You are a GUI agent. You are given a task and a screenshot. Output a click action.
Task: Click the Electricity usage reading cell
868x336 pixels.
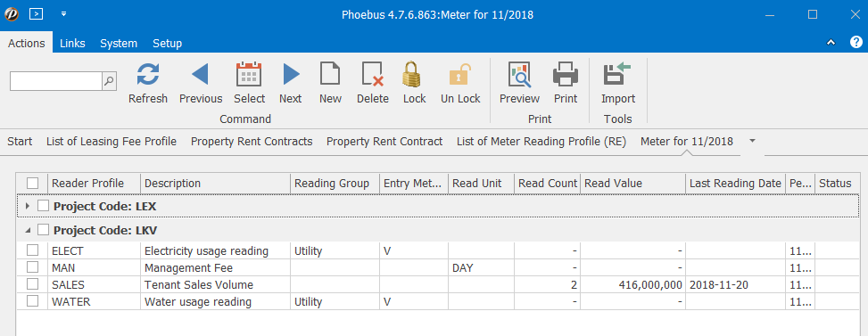coord(215,251)
